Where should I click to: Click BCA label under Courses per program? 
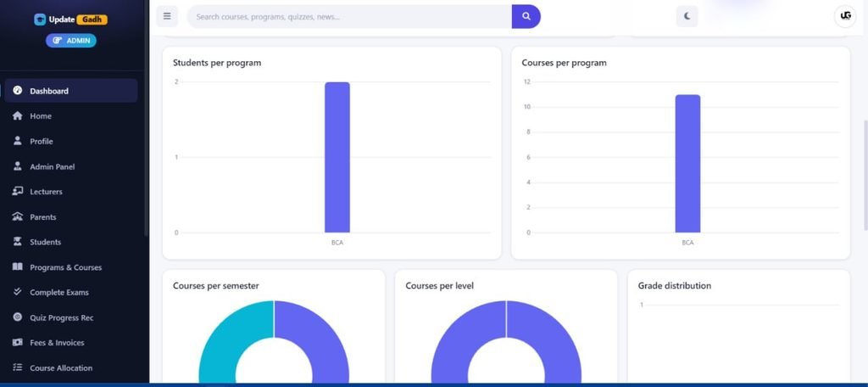click(x=687, y=242)
